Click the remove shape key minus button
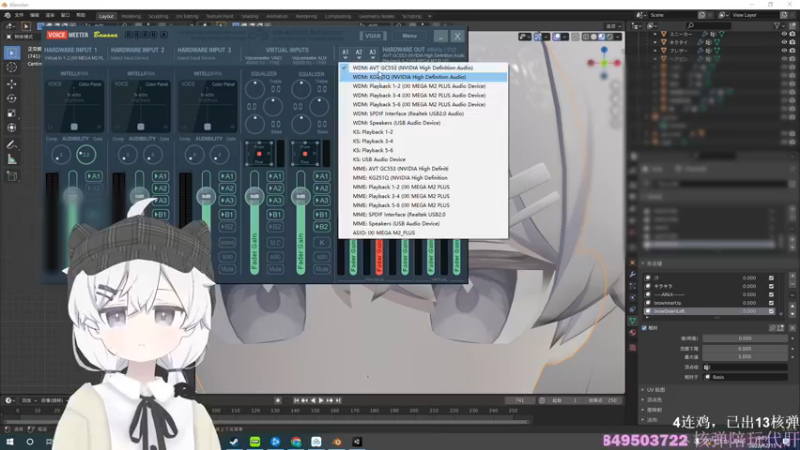 coord(792,285)
